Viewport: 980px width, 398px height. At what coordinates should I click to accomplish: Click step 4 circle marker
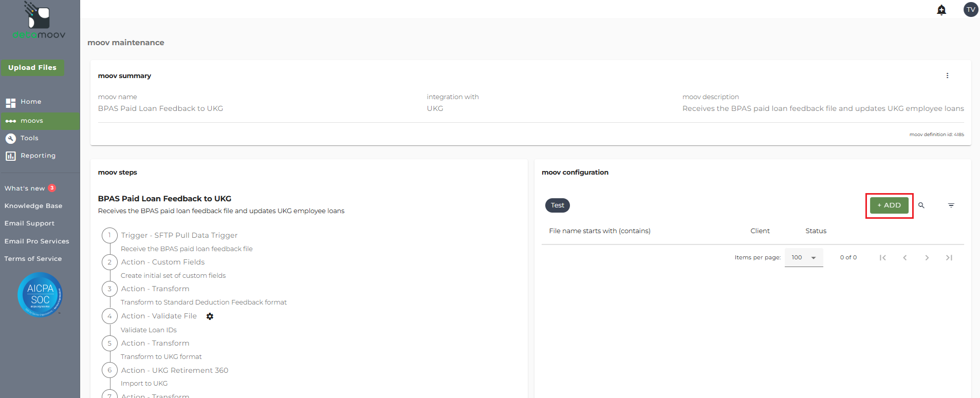tap(109, 316)
